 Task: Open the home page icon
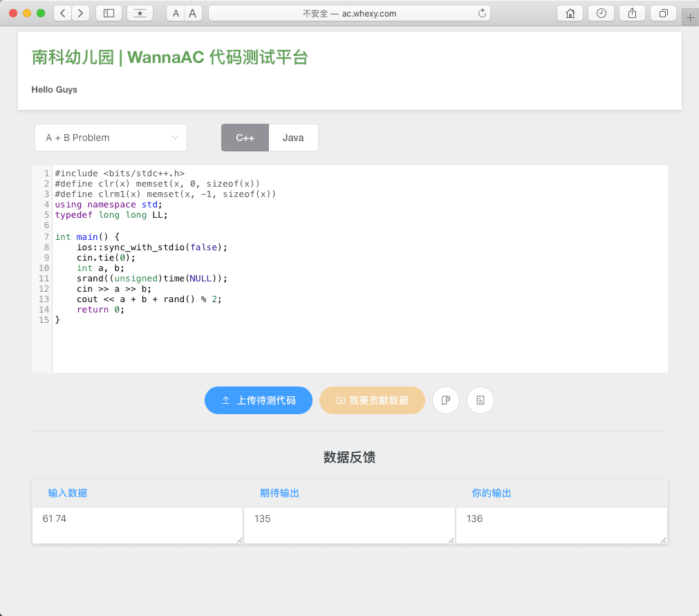570,13
